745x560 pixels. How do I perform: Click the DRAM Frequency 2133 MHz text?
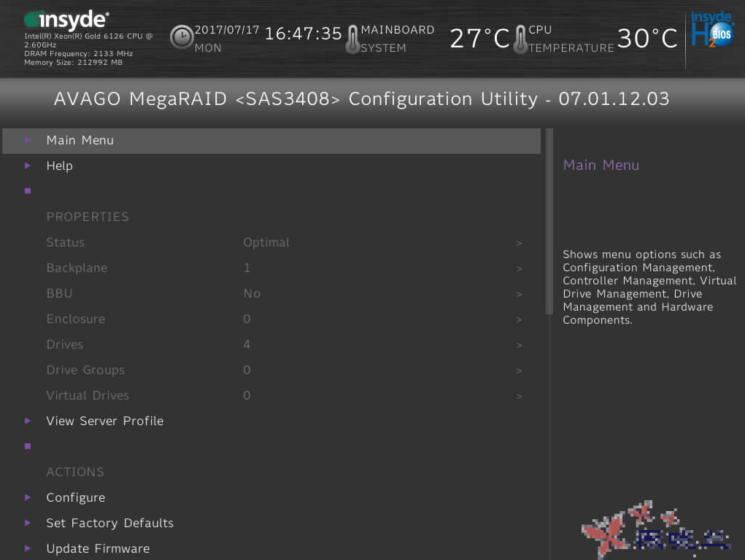click(78, 54)
